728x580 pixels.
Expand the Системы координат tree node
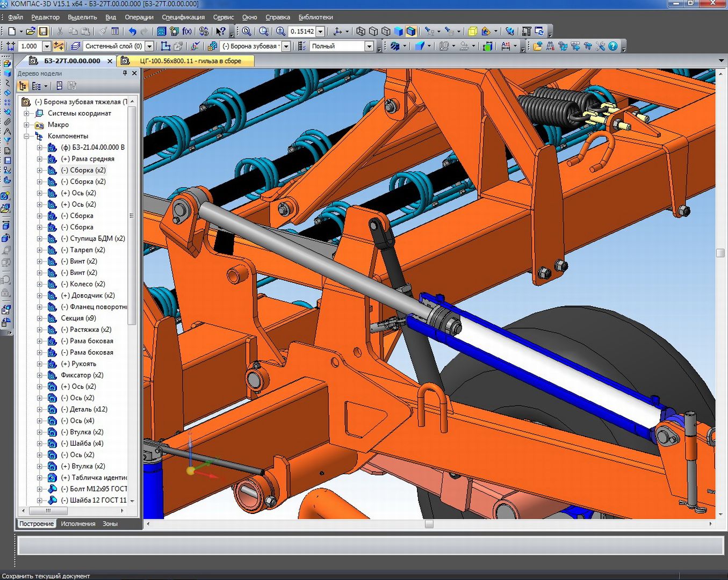click(x=26, y=113)
